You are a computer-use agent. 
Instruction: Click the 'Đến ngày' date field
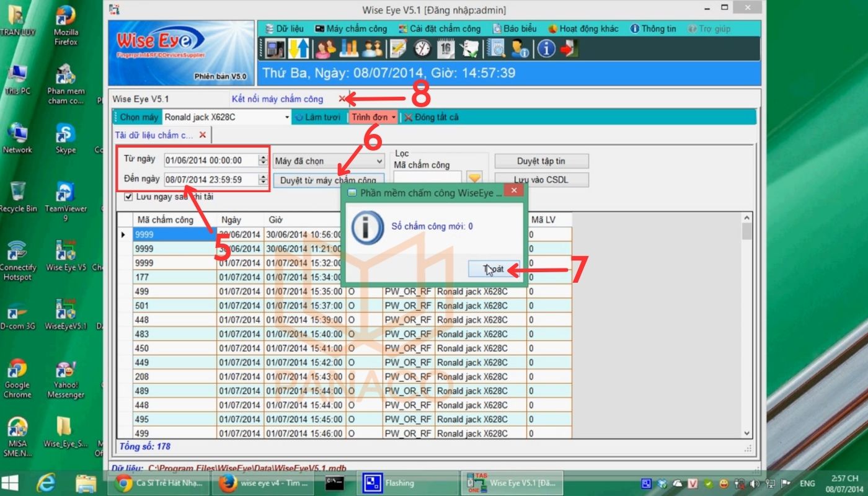coord(211,179)
